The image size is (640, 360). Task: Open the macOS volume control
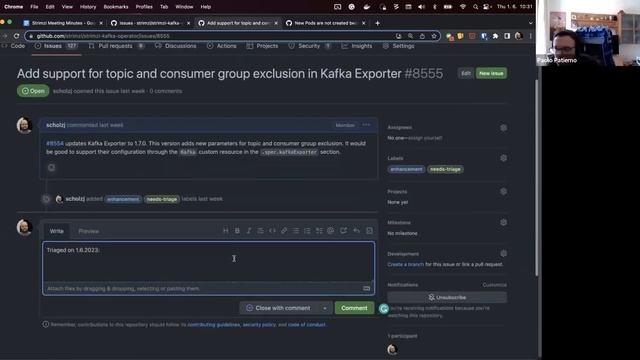(x=422, y=7)
